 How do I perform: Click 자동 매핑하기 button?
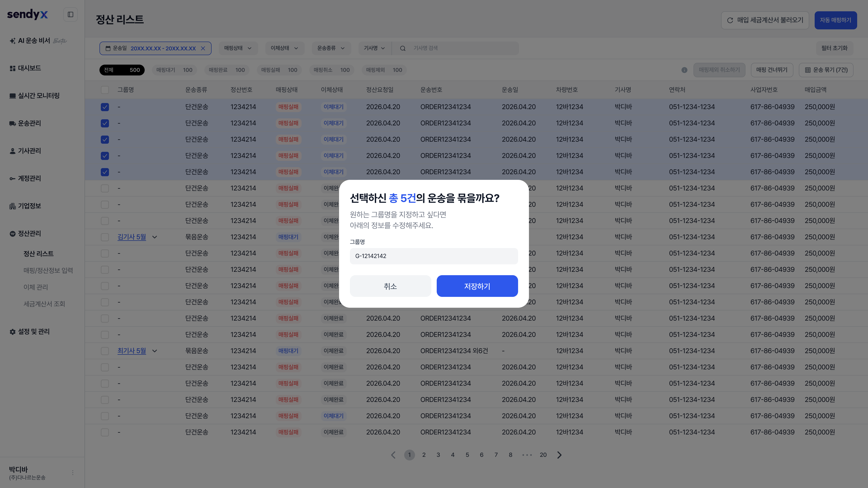pyautogui.click(x=836, y=20)
